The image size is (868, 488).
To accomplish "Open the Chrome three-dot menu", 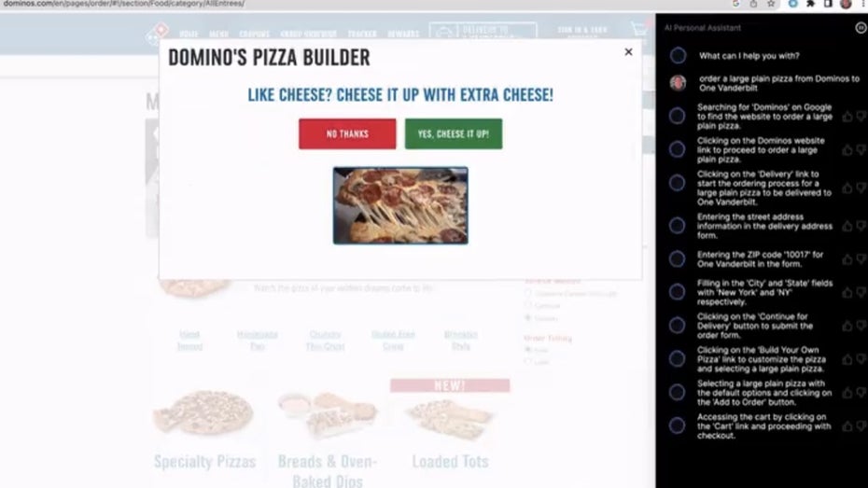I will click(x=864, y=4).
